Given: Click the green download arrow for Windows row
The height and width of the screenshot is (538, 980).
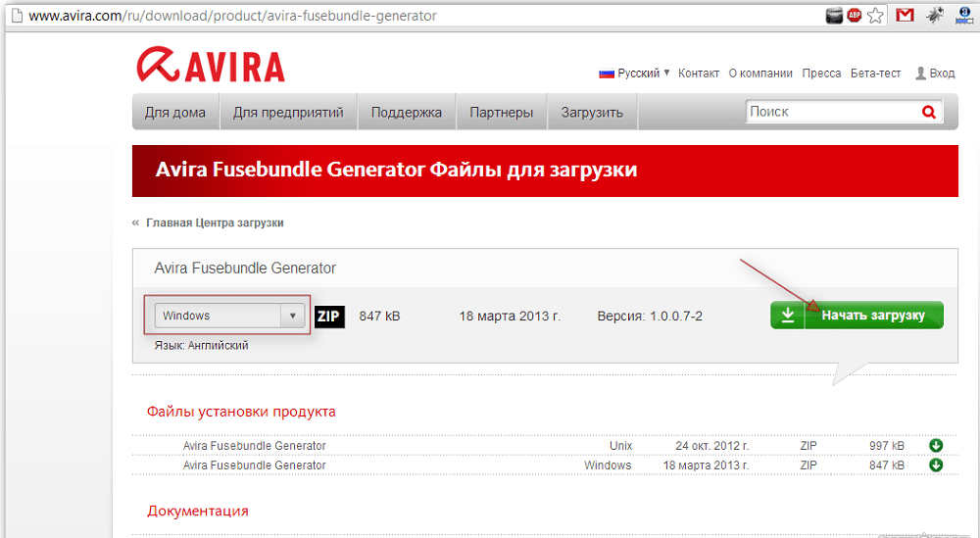Looking at the screenshot, I should pos(936,465).
